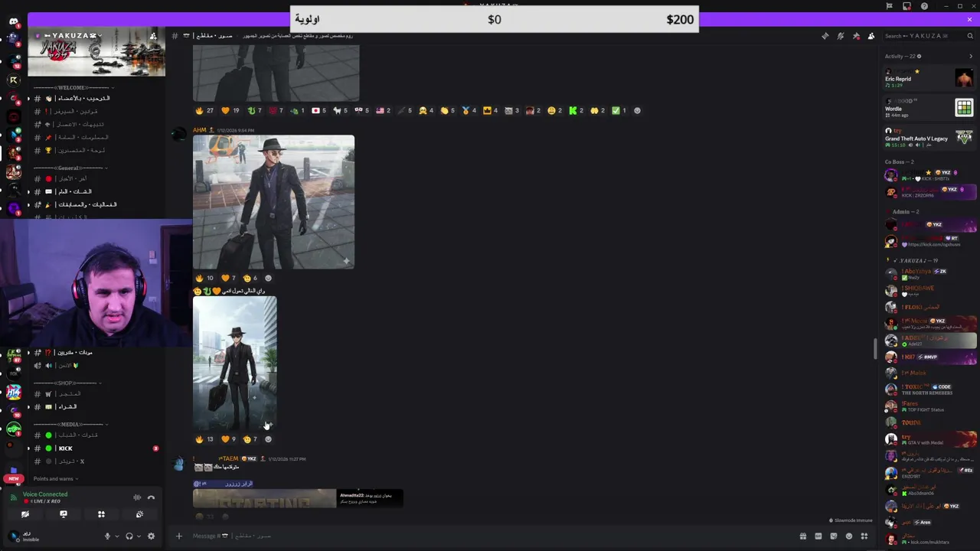Image resolution: width=980 pixels, height=551 pixels.
Task: Open the party popper events channel
Action: (96, 204)
